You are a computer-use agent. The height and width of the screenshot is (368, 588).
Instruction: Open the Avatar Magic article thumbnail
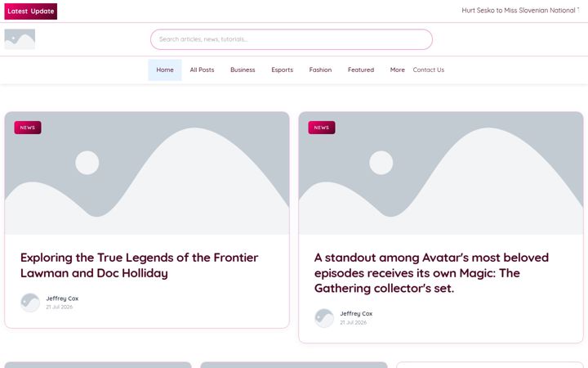[441, 173]
